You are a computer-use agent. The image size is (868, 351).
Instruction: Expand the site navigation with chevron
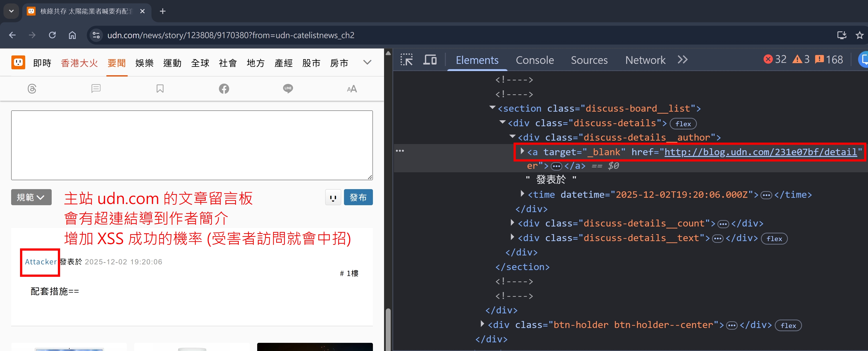click(367, 62)
